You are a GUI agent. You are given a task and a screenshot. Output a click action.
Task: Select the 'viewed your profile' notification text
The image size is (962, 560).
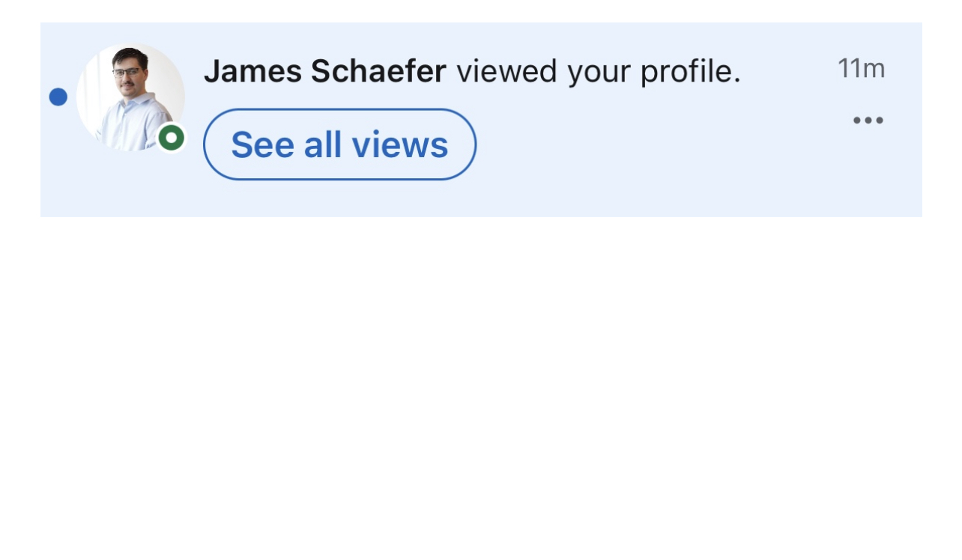point(598,72)
